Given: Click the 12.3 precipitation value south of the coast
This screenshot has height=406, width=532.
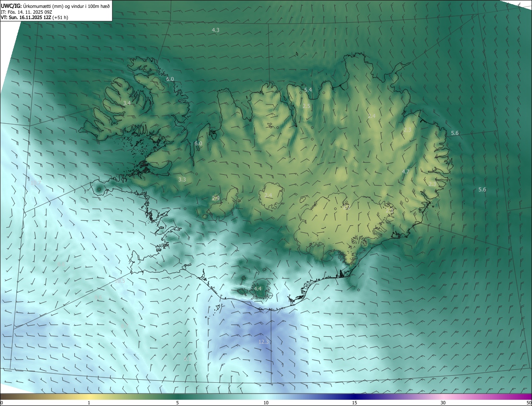Looking at the screenshot, I should [x=264, y=342].
